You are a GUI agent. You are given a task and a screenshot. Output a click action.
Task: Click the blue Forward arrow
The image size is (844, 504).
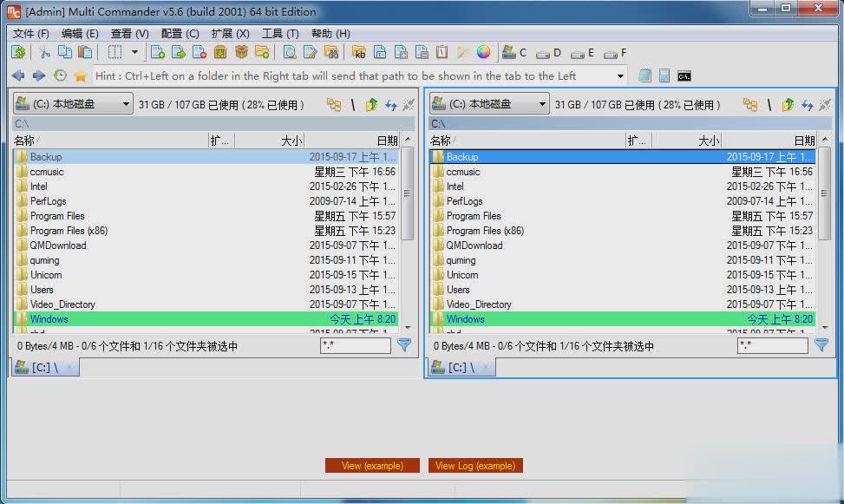coord(39,76)
